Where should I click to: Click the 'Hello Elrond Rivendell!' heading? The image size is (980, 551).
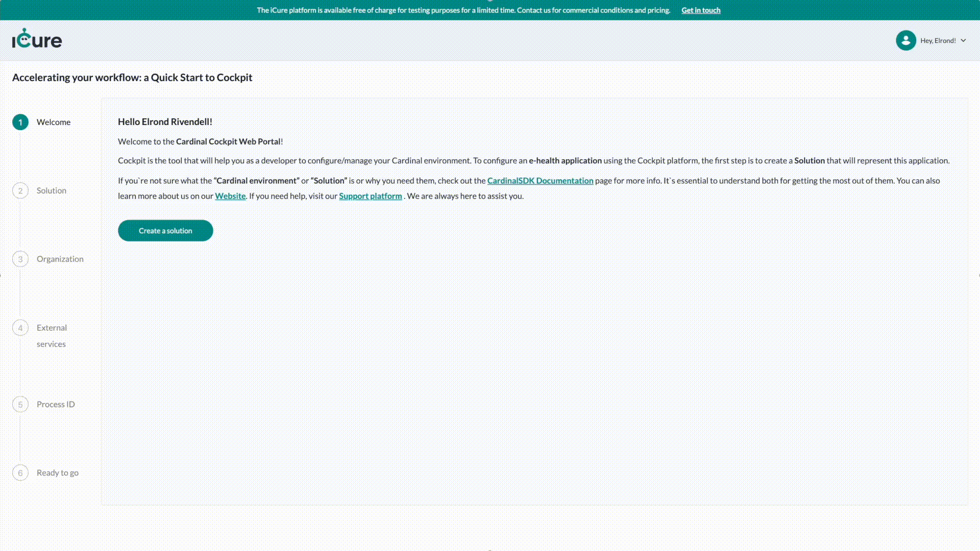pyautogui.click(x=165, y=121)
